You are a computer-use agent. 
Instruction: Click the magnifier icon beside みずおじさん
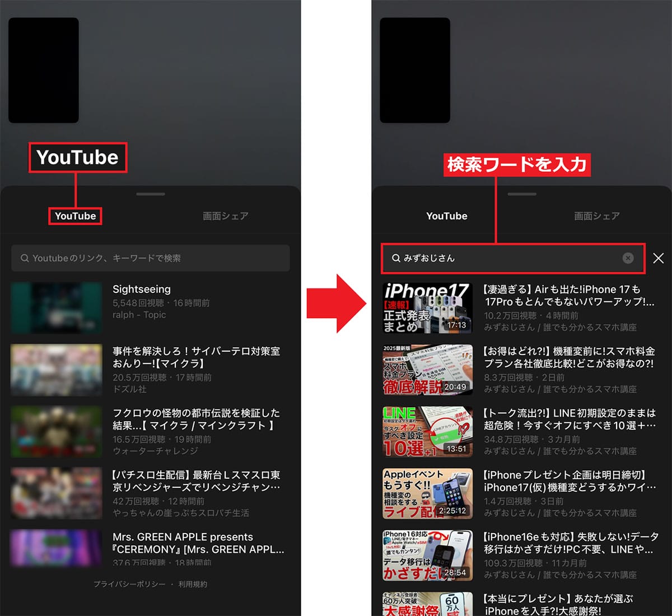[x=396, y=258]
